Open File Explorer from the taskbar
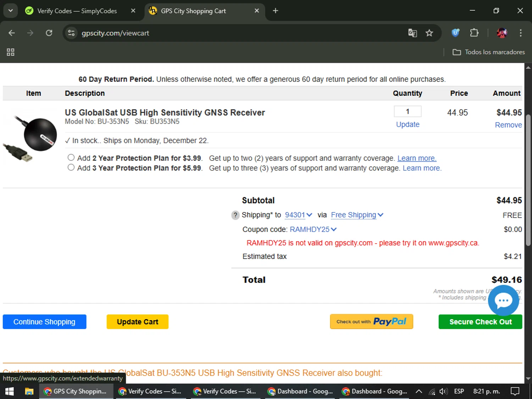The width and height of the screenshot is (532, 399). (x=29, y=391)
